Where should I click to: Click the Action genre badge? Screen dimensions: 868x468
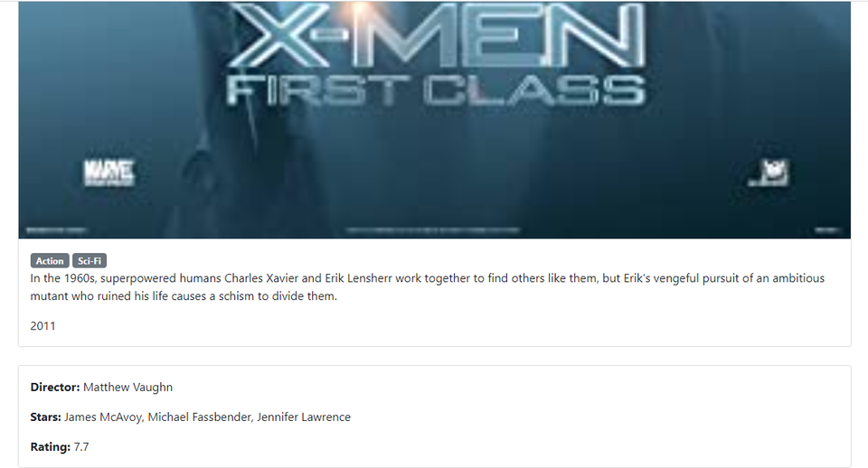coord(50,260)
